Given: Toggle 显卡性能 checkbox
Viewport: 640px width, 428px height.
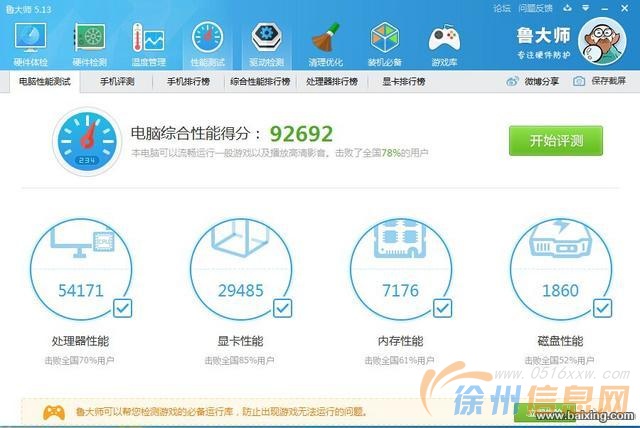Looking at the screenshot, I should pos(282,308).
